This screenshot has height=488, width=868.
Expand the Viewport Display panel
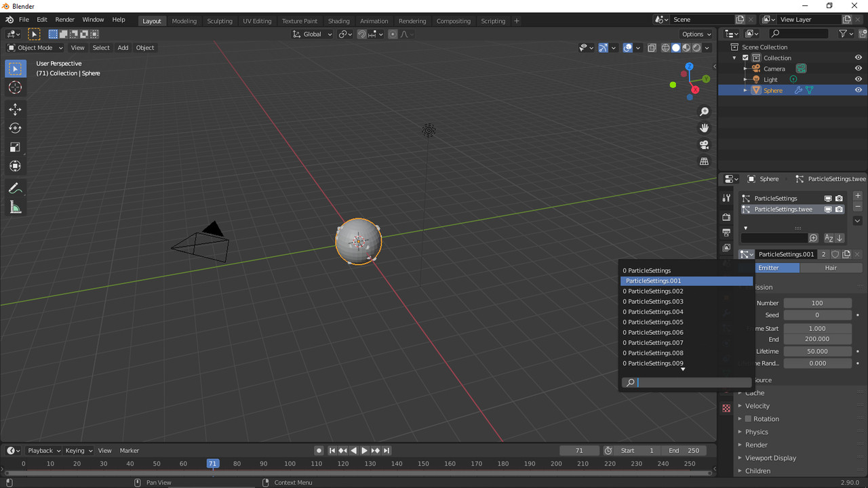[770, 458]
